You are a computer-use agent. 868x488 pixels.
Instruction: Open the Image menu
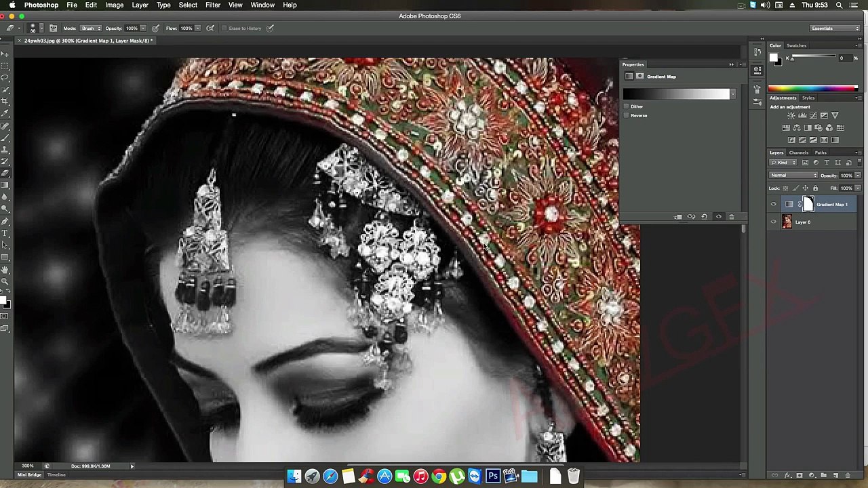pos(114,5)
